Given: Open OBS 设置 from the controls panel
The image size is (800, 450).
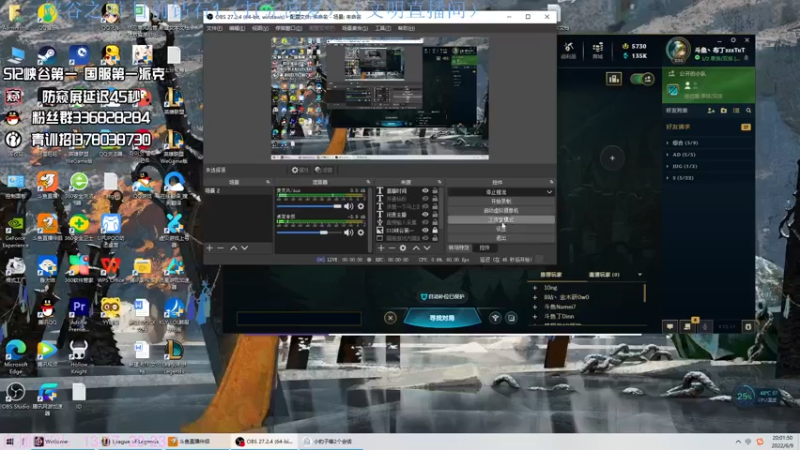Looking at the screenshot, I should point(501,229).
